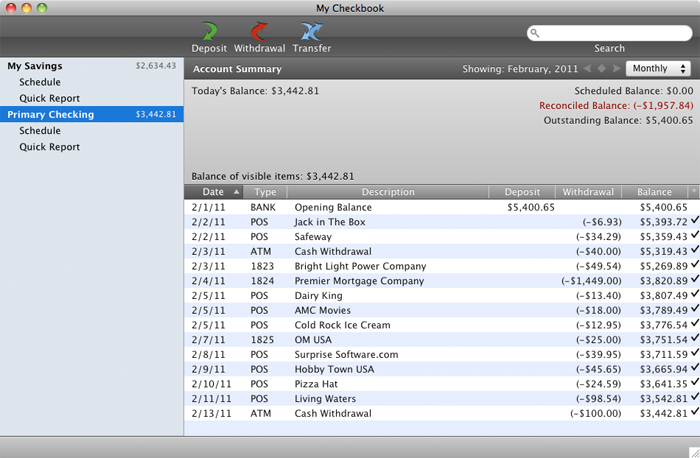The width and height of the screenshot is (700, 458).
Task: Click the asterisk column header at table's right
Action: [x=693, y=191]
